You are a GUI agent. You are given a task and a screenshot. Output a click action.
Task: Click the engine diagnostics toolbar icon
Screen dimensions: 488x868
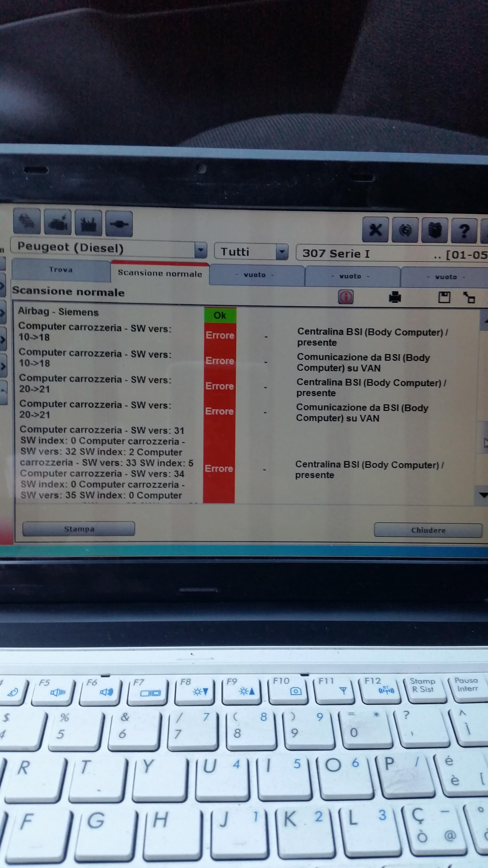[x=58, y=222]
